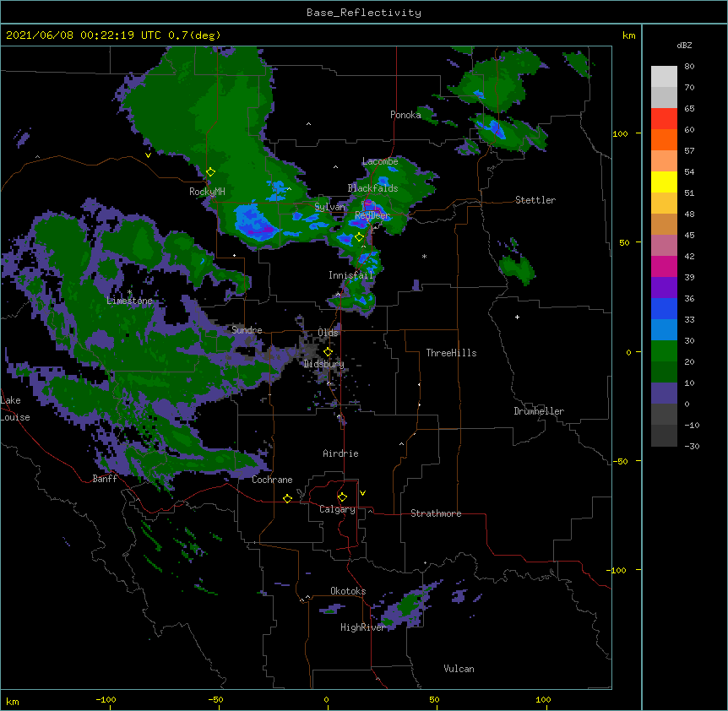This screenshot has width=728, height=711.
Task: Click the dBZ legend heading
Action: point(684,45)
